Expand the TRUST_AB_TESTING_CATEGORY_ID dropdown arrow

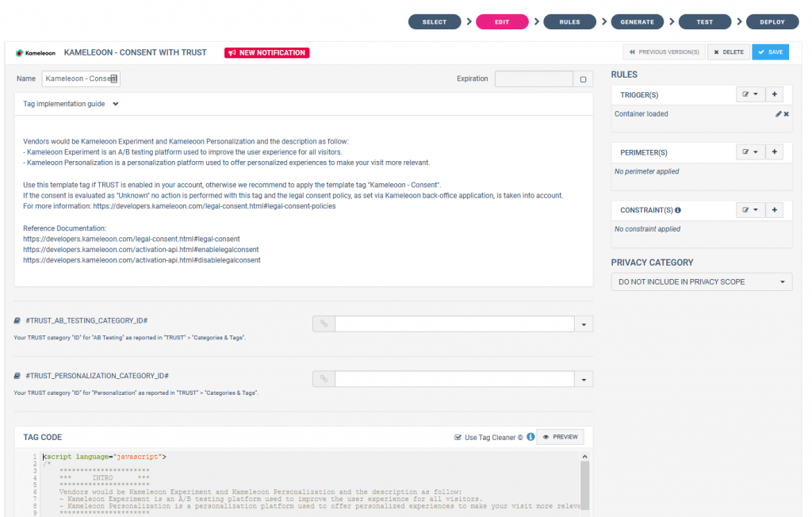(x=584, y=324)
